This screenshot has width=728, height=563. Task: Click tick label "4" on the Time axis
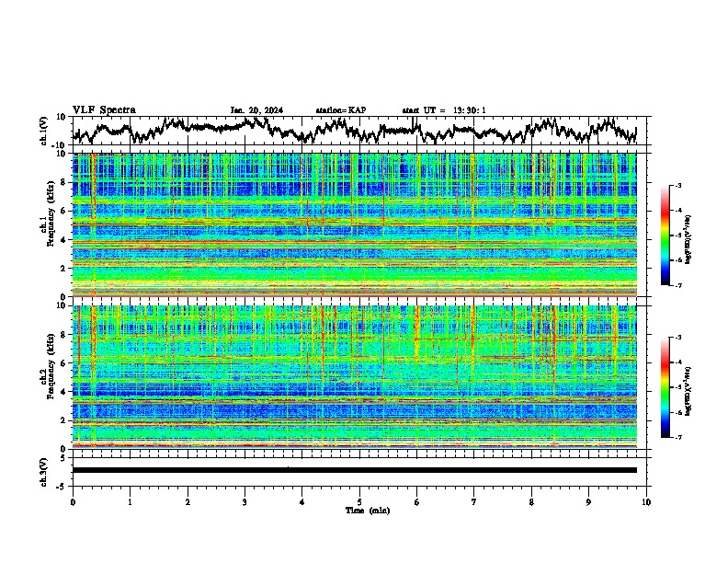(302, 501)
